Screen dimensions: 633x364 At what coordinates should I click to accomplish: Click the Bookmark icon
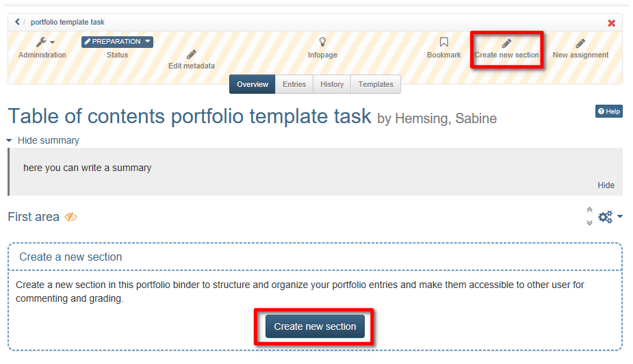point(443,42)
